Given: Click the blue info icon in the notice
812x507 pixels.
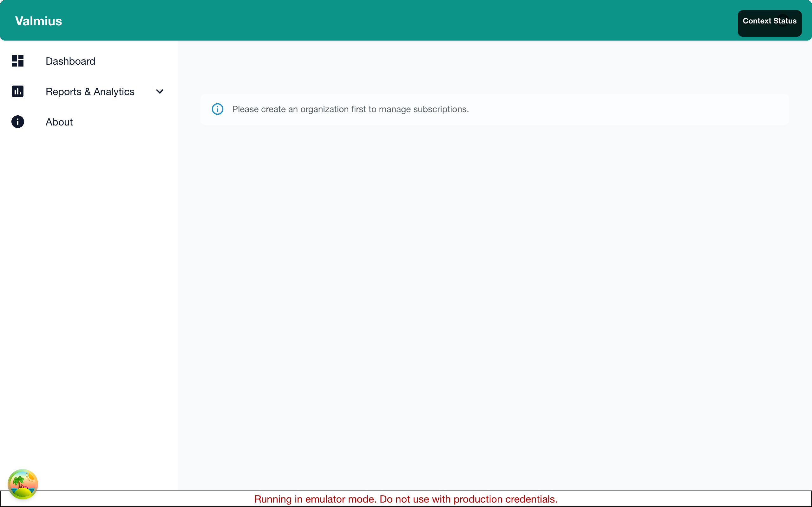Looking at the screenshot, I should (217, 109).
